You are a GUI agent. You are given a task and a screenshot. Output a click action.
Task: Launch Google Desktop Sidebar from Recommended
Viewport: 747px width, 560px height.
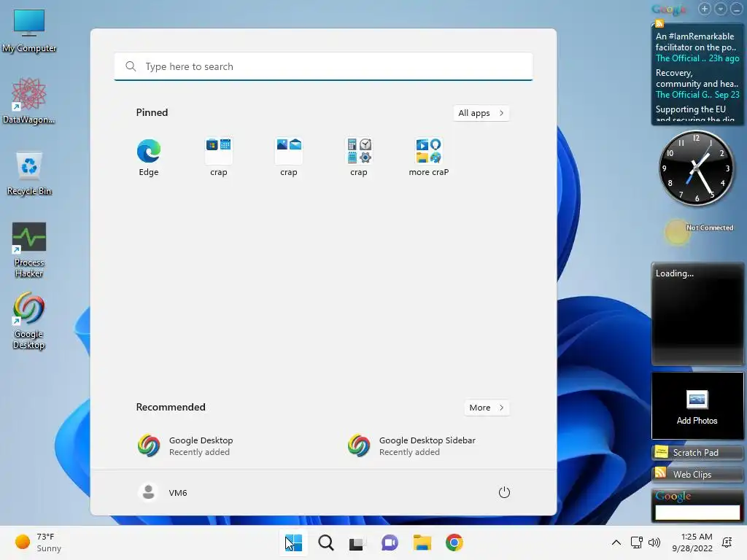[413, 446]
